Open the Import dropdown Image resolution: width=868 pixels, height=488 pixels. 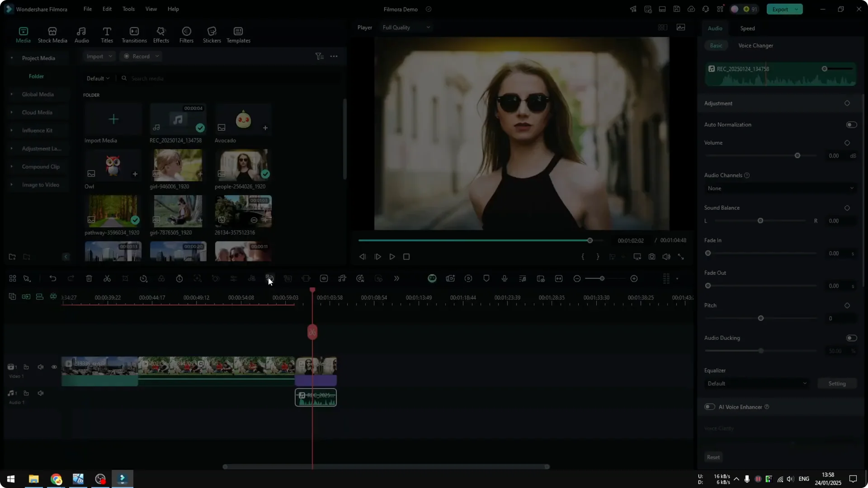99,56
